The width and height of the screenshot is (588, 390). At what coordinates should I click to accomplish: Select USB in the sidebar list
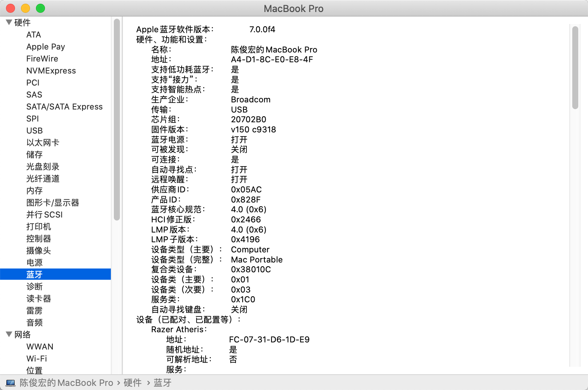(34, 131)
